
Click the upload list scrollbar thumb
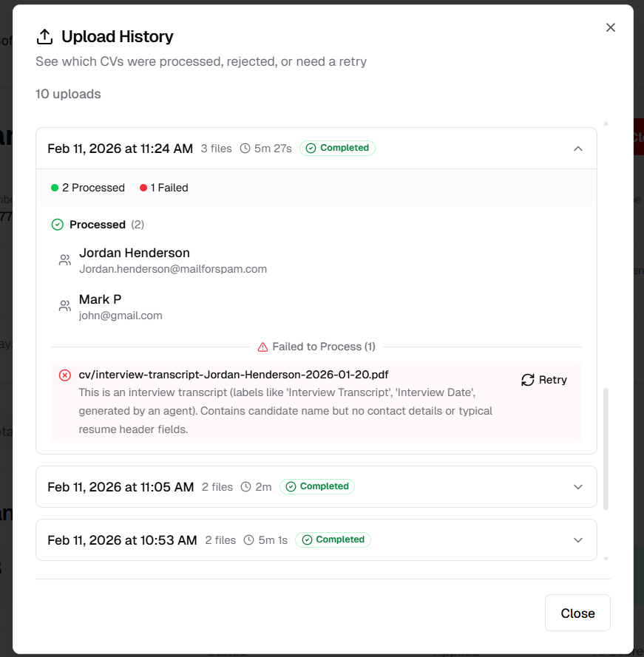pos(606,447)
